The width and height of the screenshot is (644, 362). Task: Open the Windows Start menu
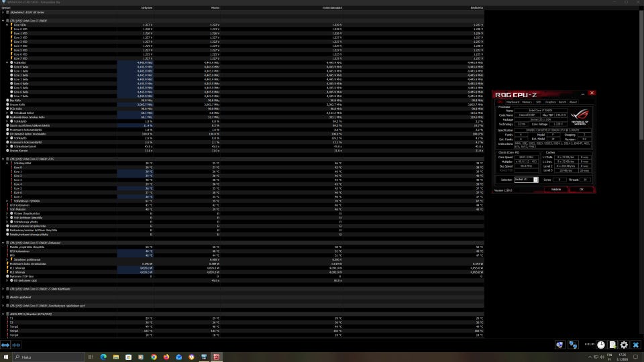point(6,357)
